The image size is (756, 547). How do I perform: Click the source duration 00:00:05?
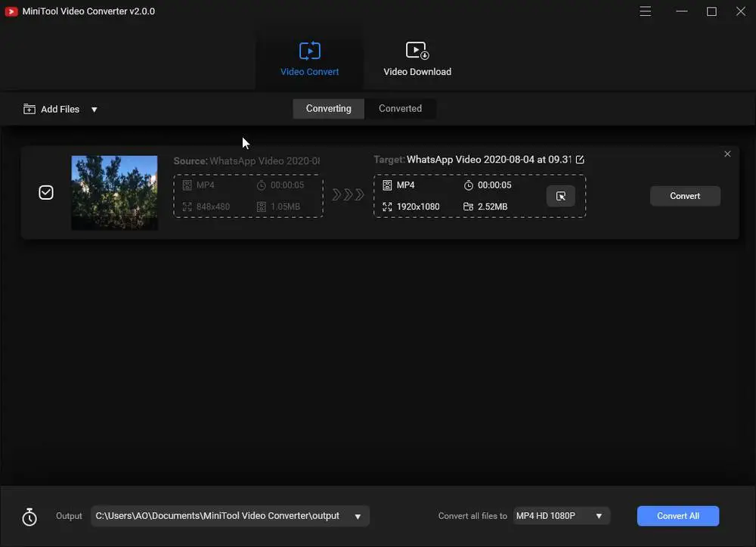pos(287,185)
